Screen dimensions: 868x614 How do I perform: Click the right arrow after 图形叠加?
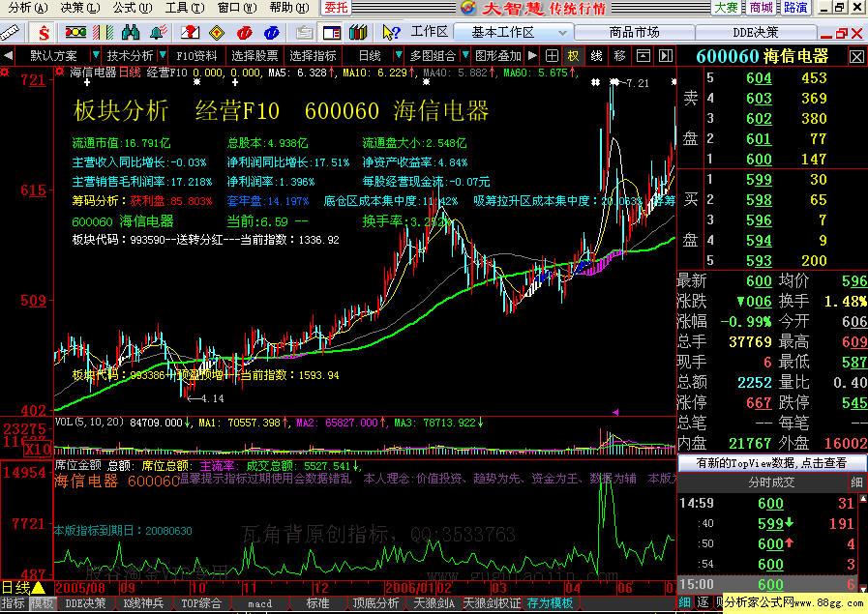pyautogui.click(x=532, y=55)
